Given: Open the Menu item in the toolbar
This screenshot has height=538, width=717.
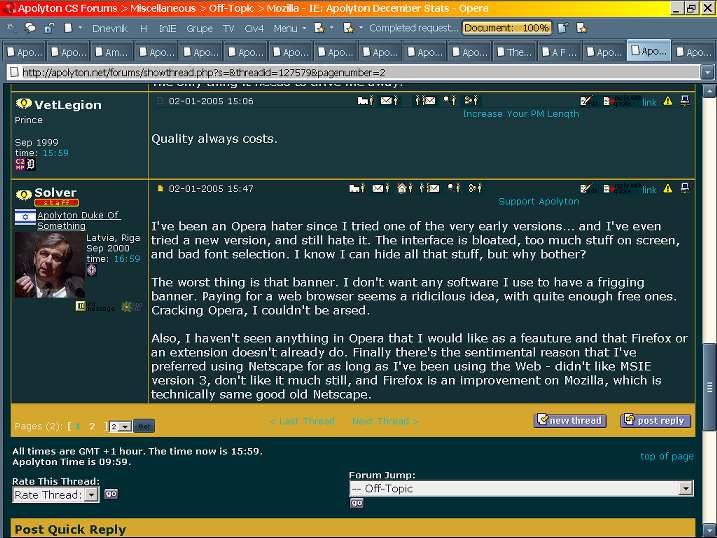Looking at the screenshot, I should click(285, 28).
